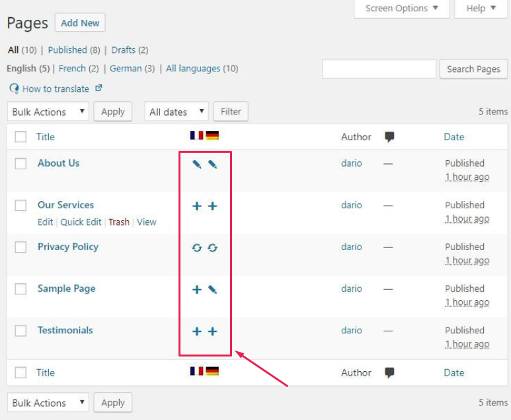Add German translation for Our Services
Screen dimensions: 511x420
click(x=212, y=206)
